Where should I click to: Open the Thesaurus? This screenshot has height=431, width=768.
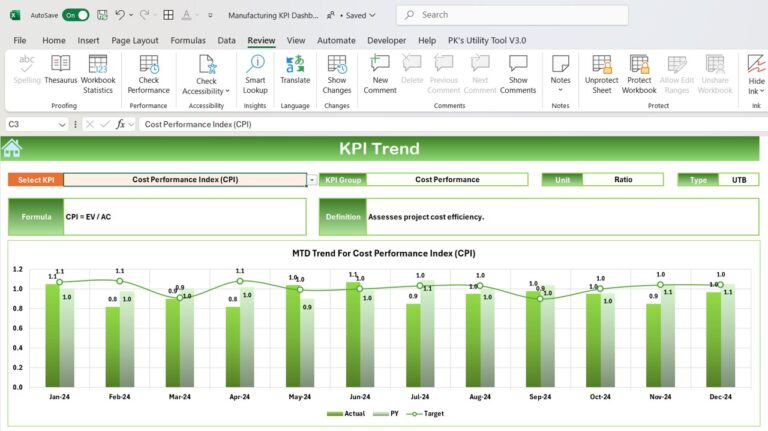point(61,70)
